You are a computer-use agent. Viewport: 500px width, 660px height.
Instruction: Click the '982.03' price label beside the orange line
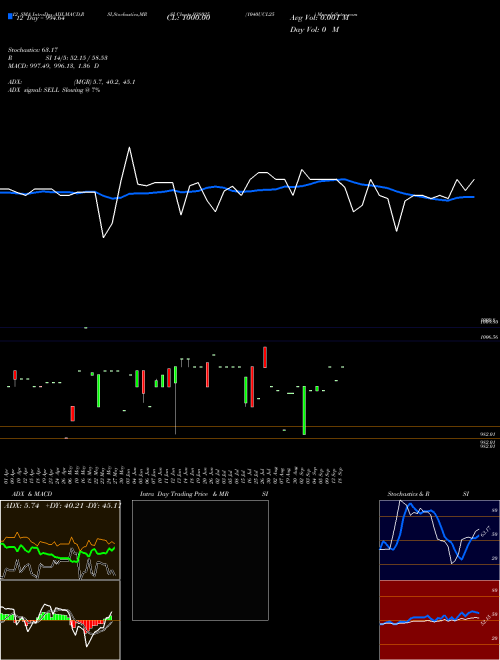point(488,434)
